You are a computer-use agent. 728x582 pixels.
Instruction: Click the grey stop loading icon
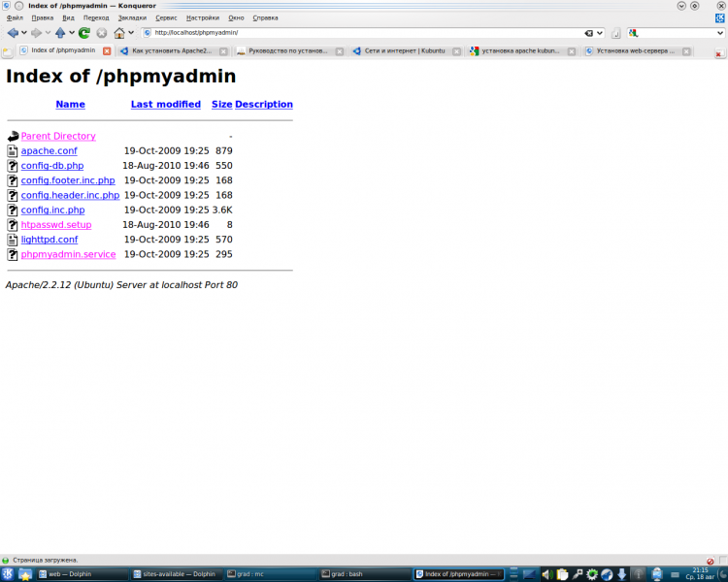click(x=102, y=33)
